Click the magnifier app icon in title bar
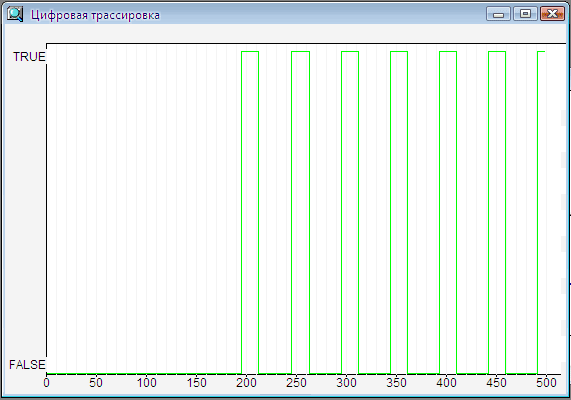This screenshot has height=400, width=571. (15, 14)
